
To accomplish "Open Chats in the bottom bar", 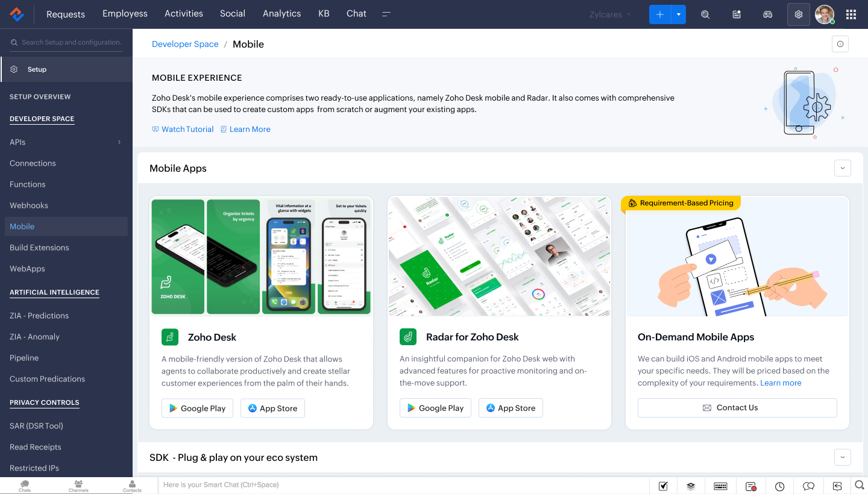I will [25, 486].
